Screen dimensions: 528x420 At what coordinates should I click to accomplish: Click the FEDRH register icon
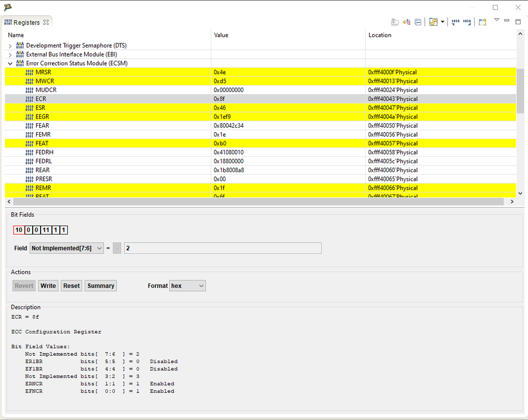click(29, 153)
